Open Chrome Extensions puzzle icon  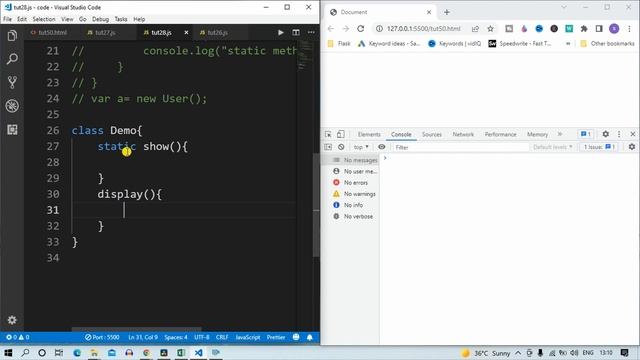click(x=584, y=29)
